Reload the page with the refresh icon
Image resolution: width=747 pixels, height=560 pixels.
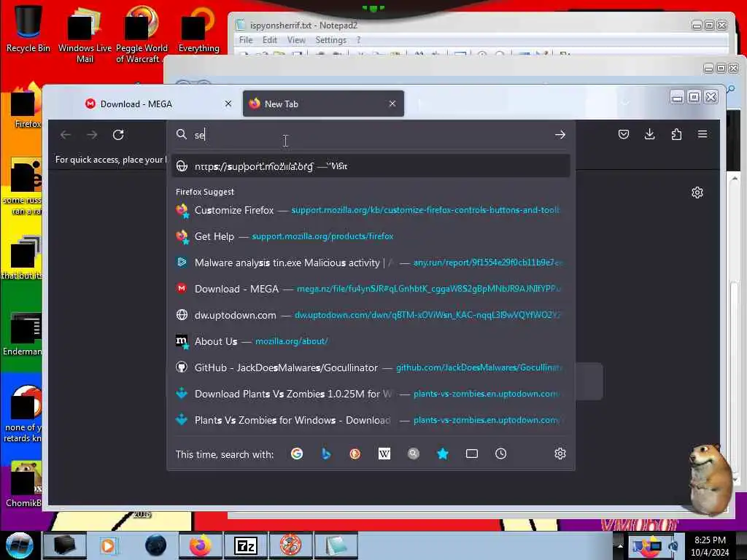tap(118, 135)
